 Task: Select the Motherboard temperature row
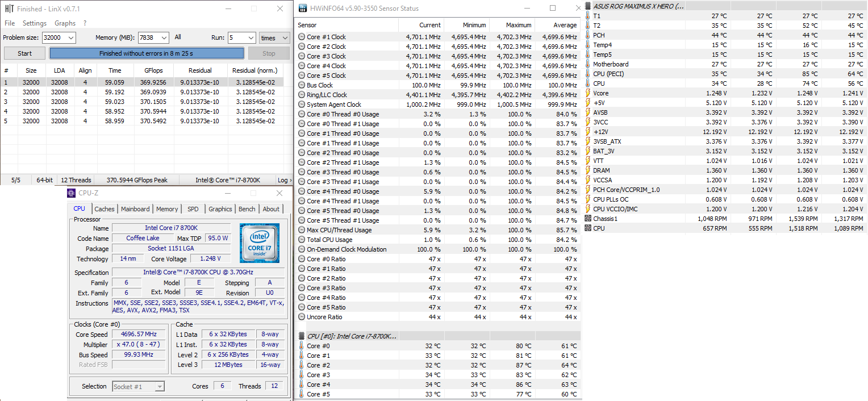[725, 64]
